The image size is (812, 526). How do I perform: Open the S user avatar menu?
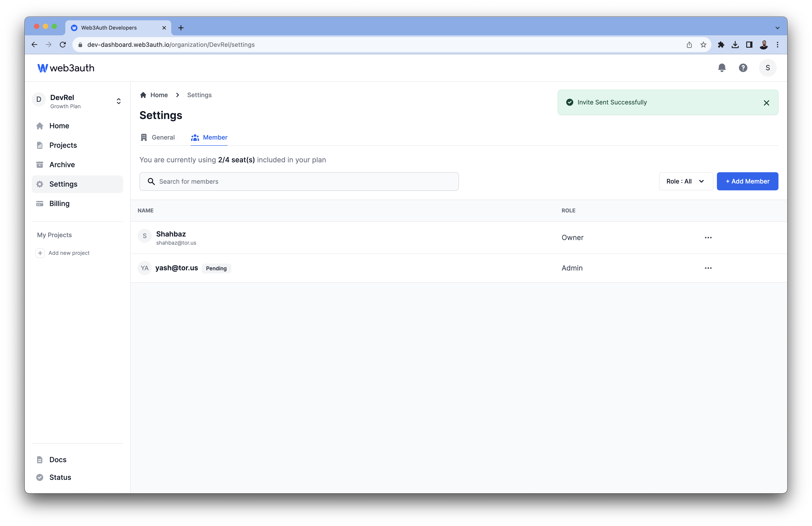[767, 68]
